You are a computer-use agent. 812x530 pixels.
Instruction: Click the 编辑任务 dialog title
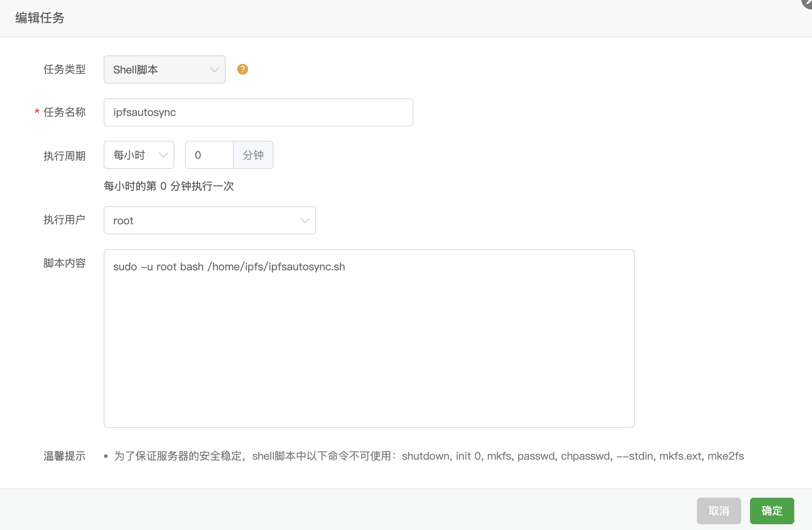(40, 18)
